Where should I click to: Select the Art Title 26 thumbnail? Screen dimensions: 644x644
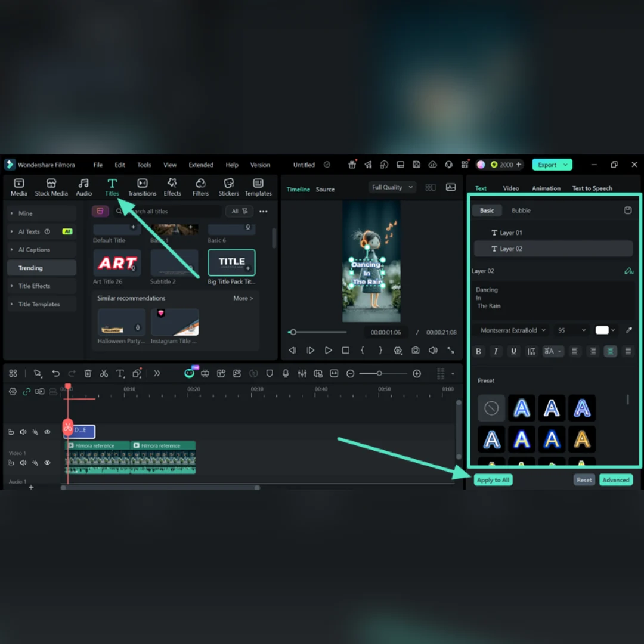[117, 262]
